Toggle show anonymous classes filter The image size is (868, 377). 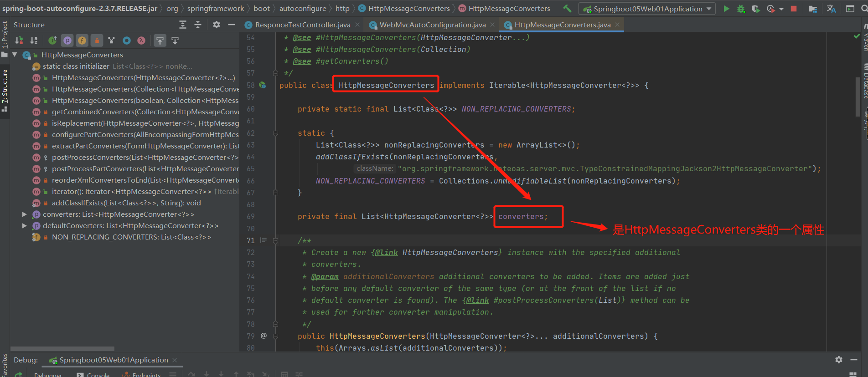pos(127,41)
